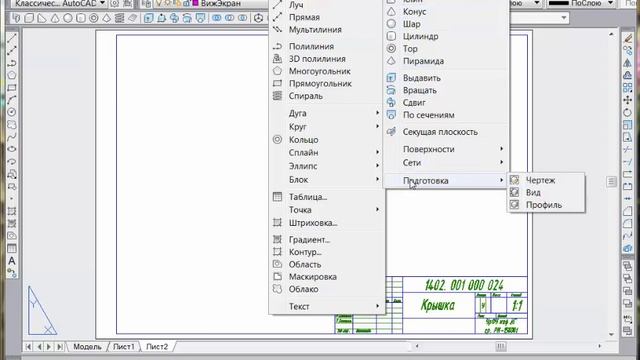The image size is (640, 360).
Task: Click the horizontal scrollbar thumb
Action: (x=501, y=347)
